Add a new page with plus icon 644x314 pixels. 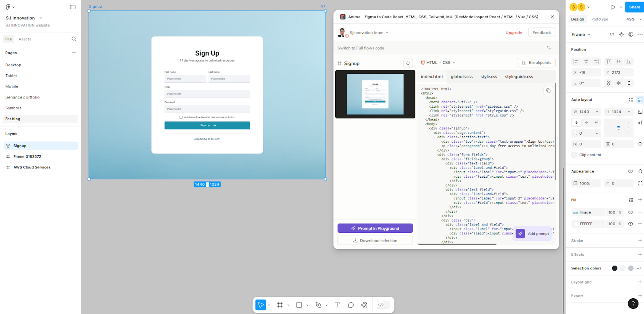point(74,53)
